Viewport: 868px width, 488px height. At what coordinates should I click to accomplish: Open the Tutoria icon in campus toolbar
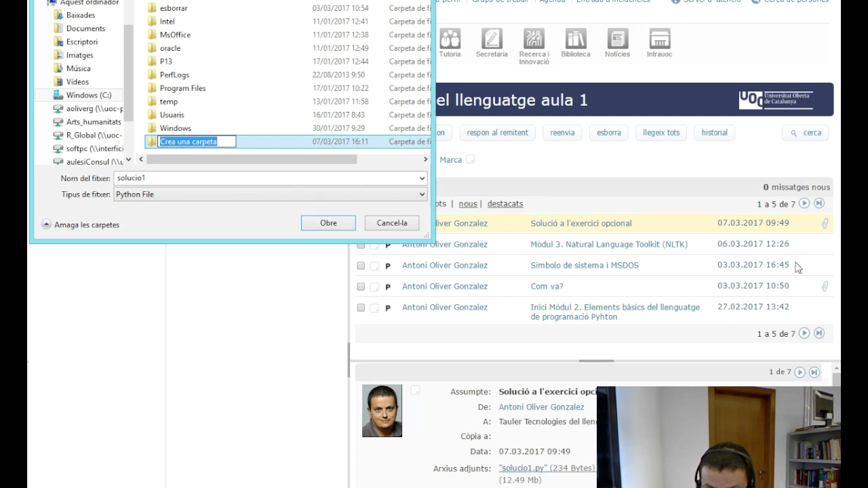[x=450, y=43]
